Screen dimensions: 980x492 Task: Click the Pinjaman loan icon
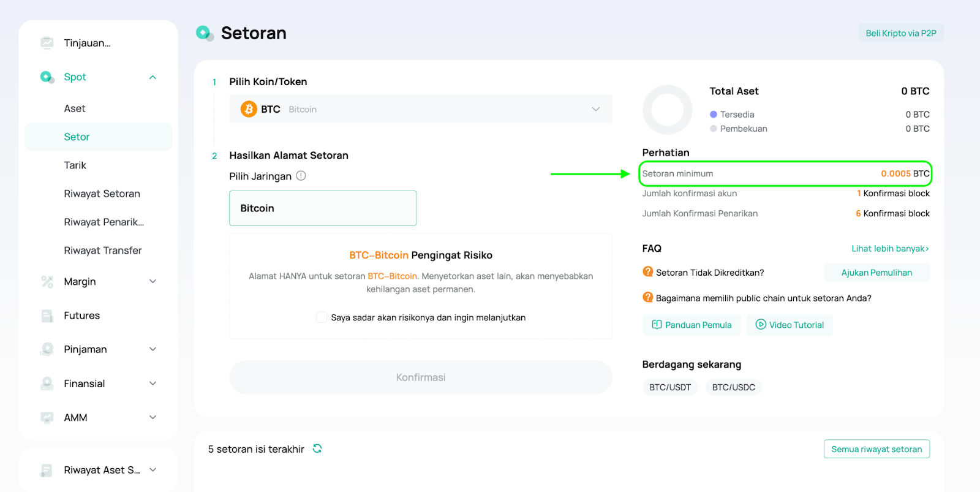click(47, 349)
